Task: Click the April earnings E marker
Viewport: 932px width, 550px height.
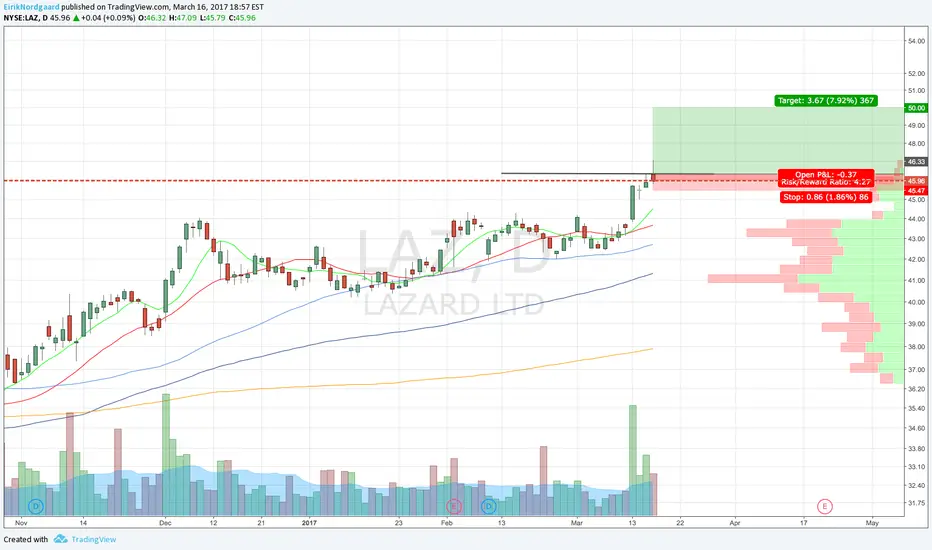Action: (x=824, y=507)
